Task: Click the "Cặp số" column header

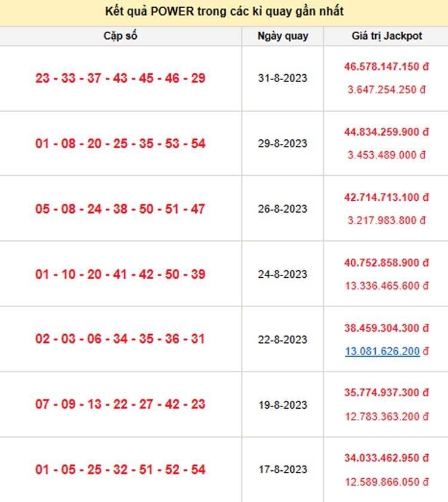Action: (x=120, y=36)
